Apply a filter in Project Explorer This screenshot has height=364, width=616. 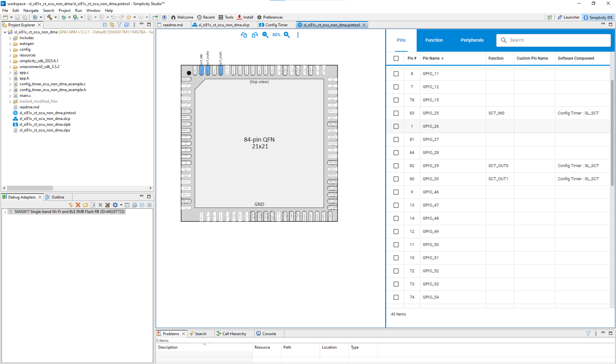tap(119, 24)
